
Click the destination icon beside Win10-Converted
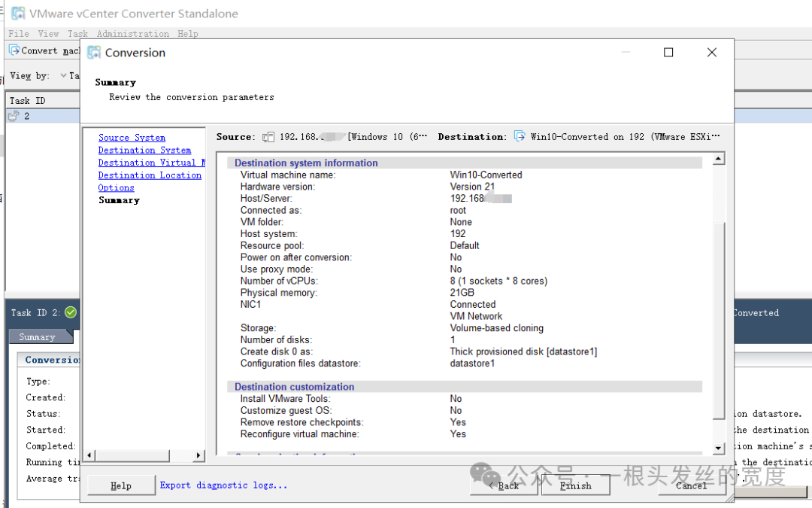tap(520, 136)
